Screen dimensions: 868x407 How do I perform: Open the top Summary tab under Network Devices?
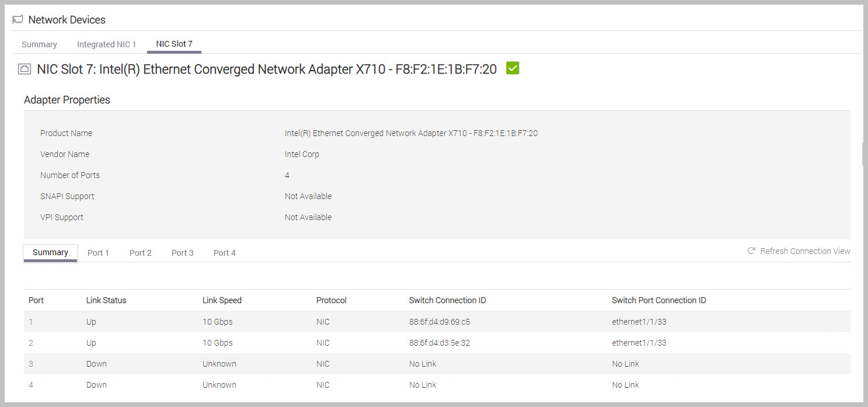(x=39, y=44)
